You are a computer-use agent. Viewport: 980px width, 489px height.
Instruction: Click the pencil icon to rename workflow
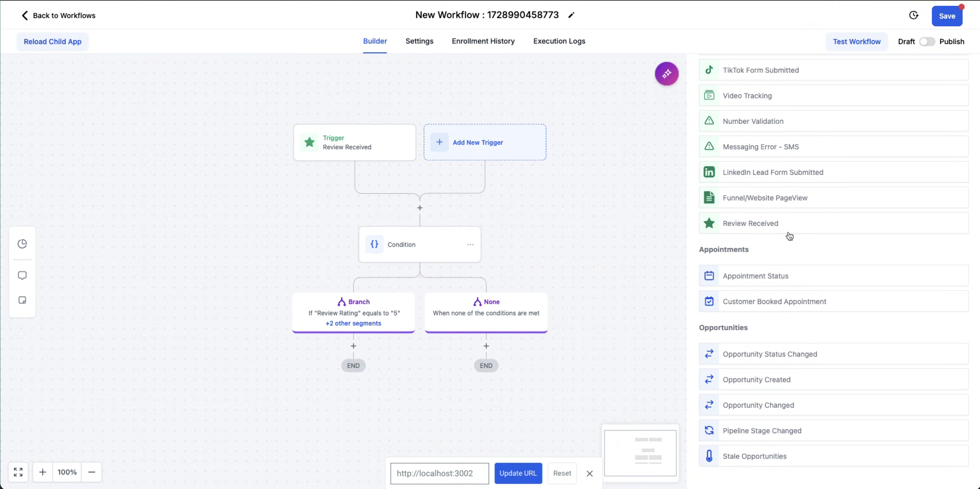pyautogui.click(x=571, y=15)
